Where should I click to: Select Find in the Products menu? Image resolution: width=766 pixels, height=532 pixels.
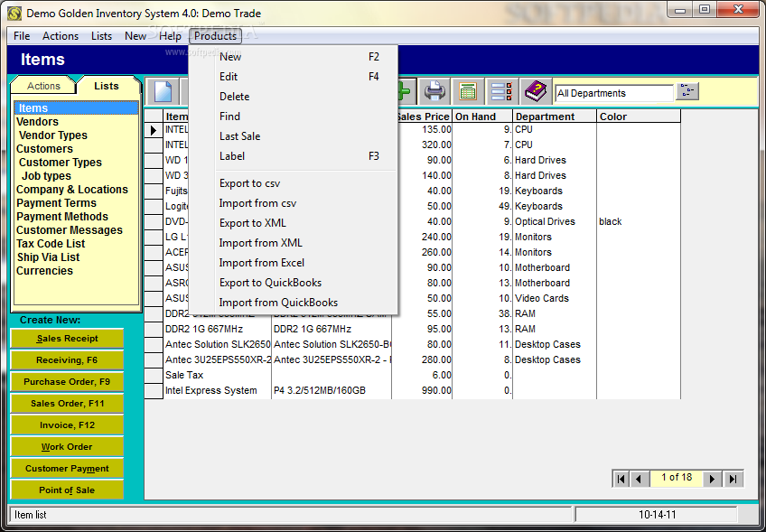293,117
